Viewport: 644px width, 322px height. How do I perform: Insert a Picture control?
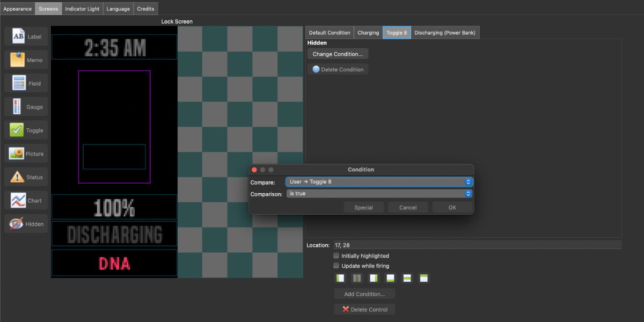(x=26, y=153)
